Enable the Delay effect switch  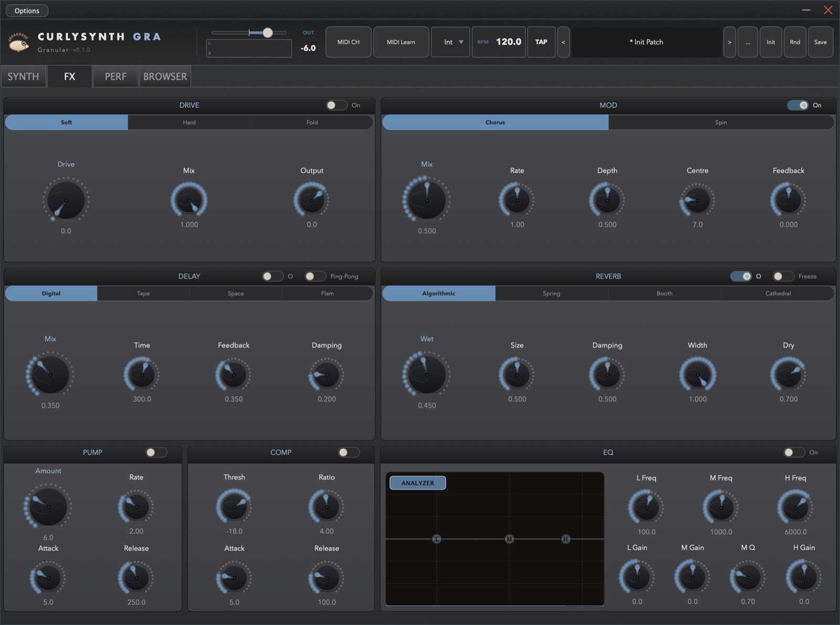[272, 277]
